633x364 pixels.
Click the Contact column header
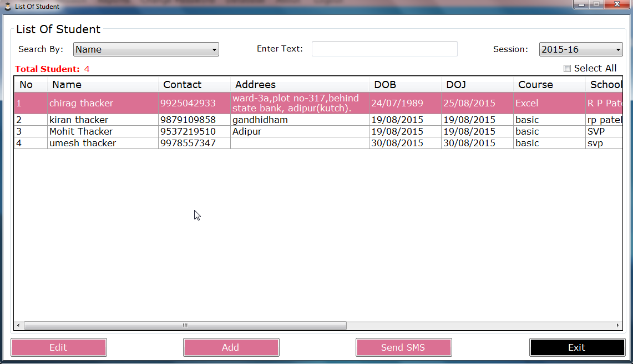pos(194,85)
